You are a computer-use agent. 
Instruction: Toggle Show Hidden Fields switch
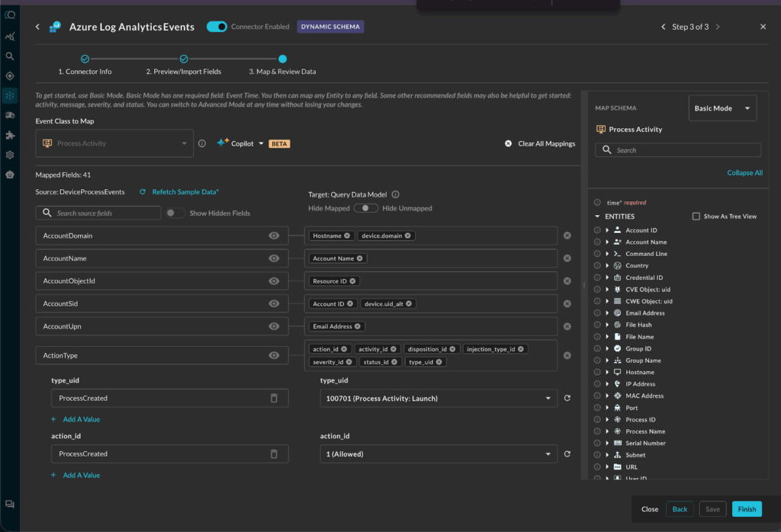175,213
